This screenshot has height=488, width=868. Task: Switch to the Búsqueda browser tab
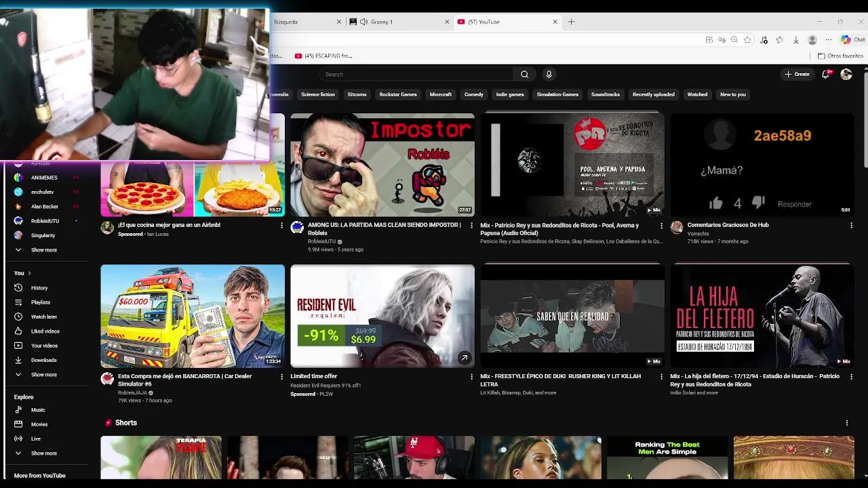307,22
